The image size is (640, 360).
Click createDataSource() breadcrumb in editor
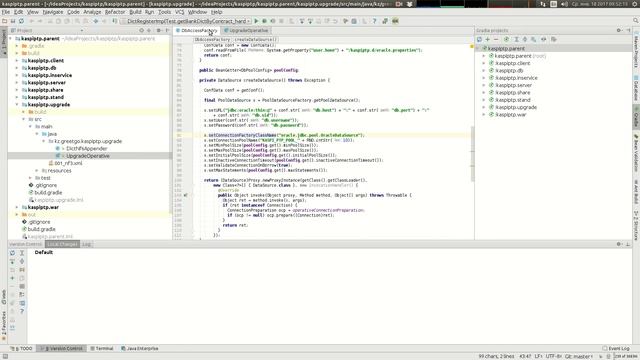click(256, 40)
